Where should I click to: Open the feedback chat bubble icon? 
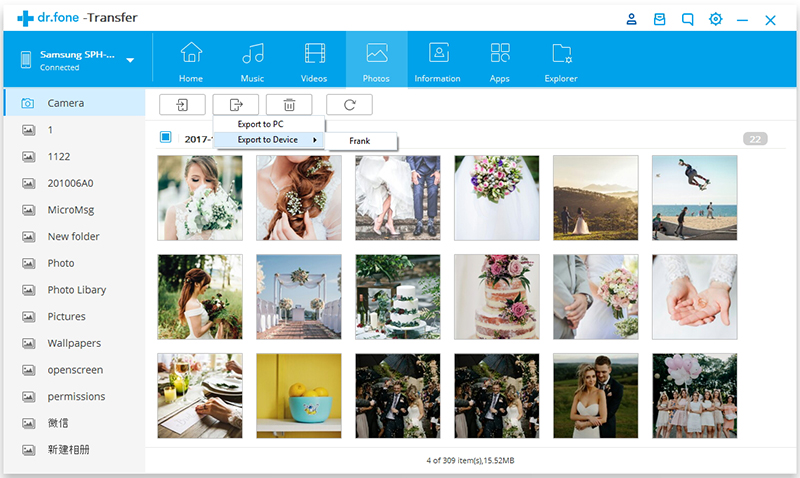coord(687,19)
